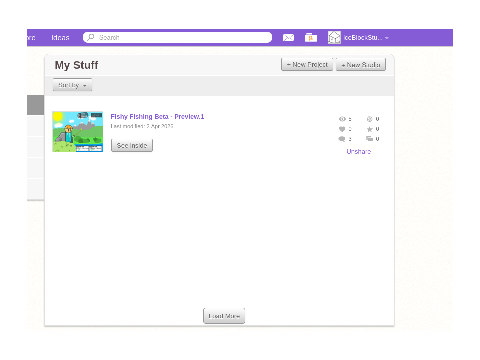Click the loves heart icon
This screenshot has width=480, height=360.
pos(342,129)
